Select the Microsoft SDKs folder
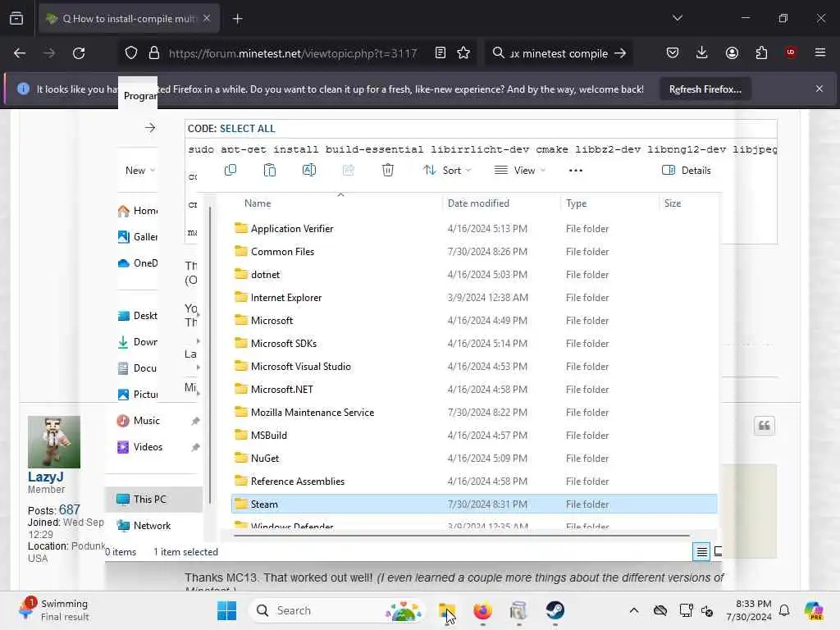Image resolution: width=840 pixels, height=630 pixels. (x=474, y=344)
